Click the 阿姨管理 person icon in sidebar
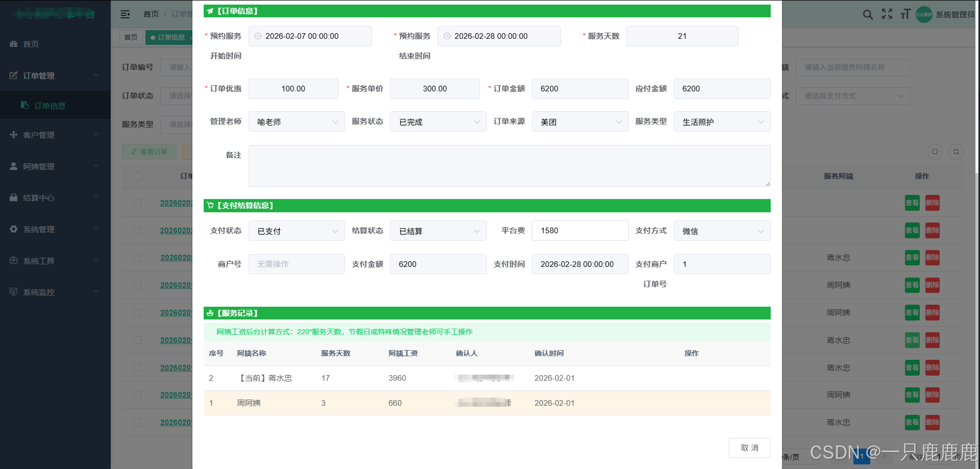Screen dimensions: 980x469 tap(14, 166)
